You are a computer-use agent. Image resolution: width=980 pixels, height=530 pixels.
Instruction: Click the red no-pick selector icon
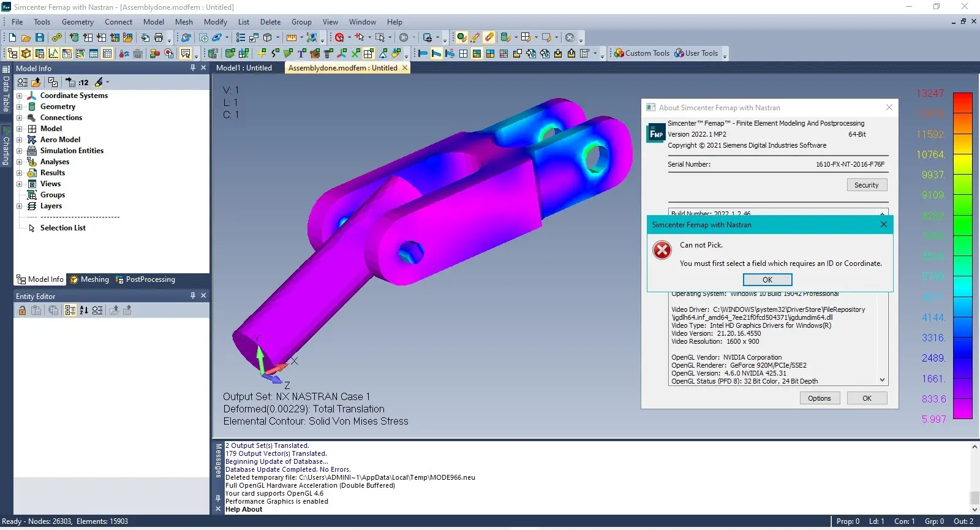tap(339, 38)
